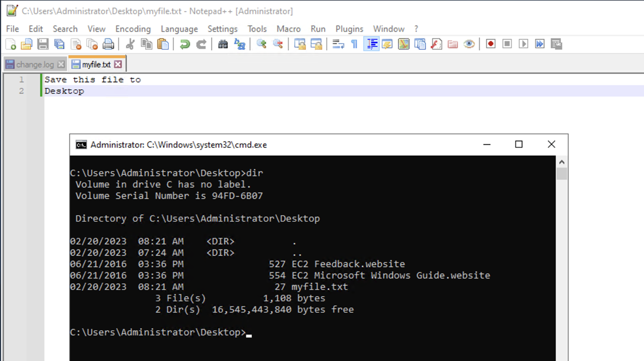Click the blinking cursor in cmd prompt

[x=249, y=335]
